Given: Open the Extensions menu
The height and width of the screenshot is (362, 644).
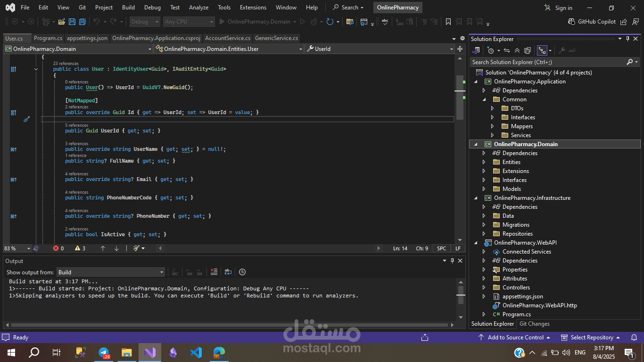Looking at the screenshot, I should [x=253, y=8].
